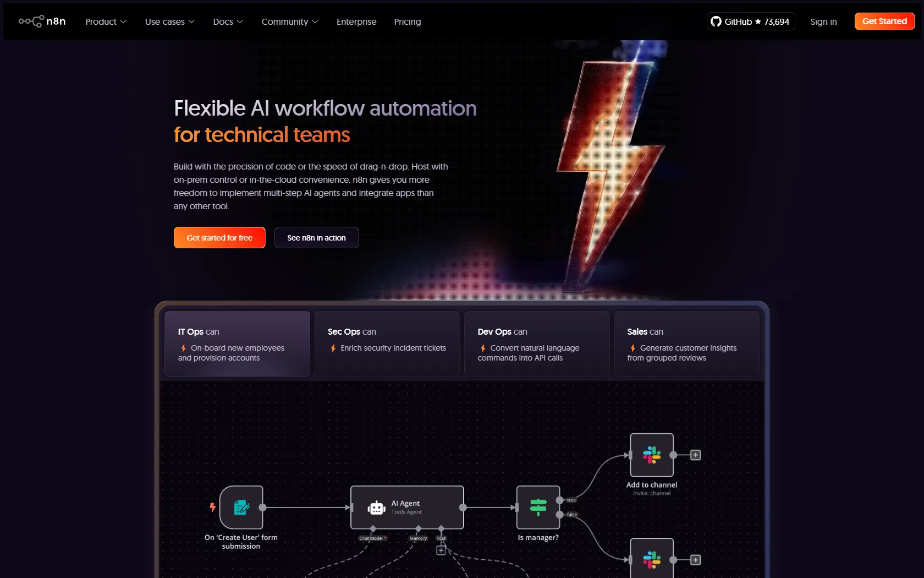Click the AI Agent output connector dot
924x578 pixels.
pyautogui.click(x=463, y=508)
